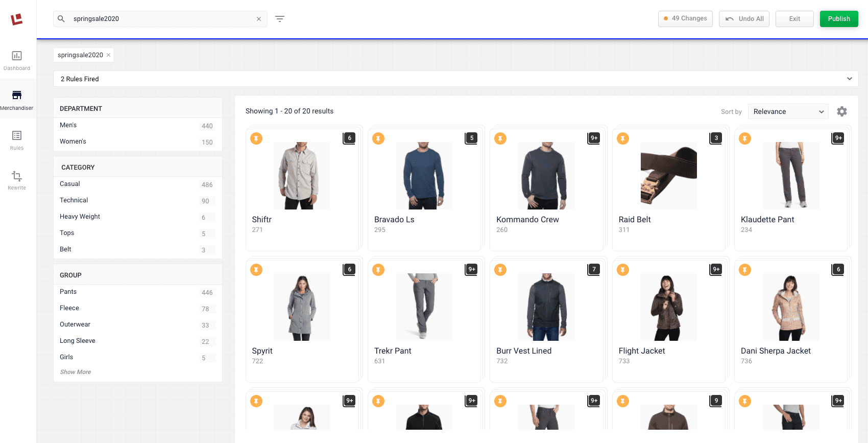Open variant count badge on Shiftr
Screen dimensions: 868x443
(349, 138)
